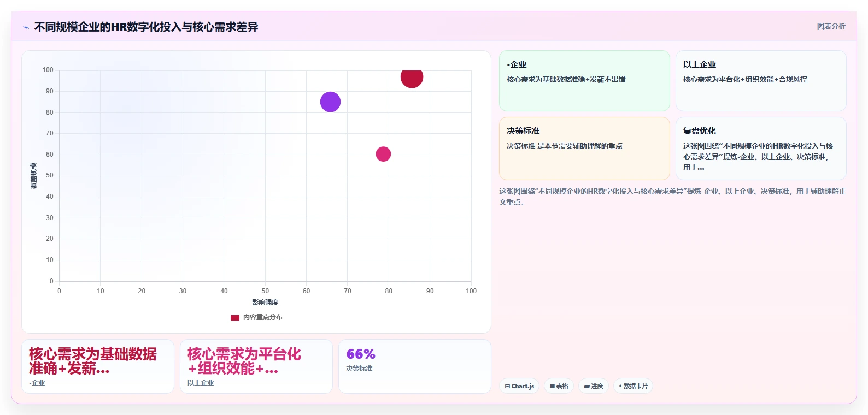The height and width of the screenshot is (415, 868).
Task: Open the -企业 insight card
Action: tap(584, 81)
